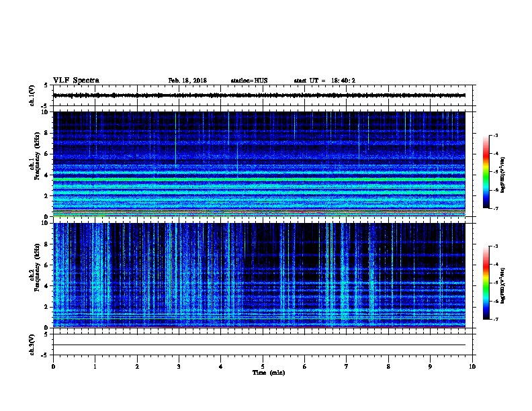The width and height of the screenshot is (532, 411).
Task: Click the "-3" tick on ch.2 color bar
Action: click(496, 246)
